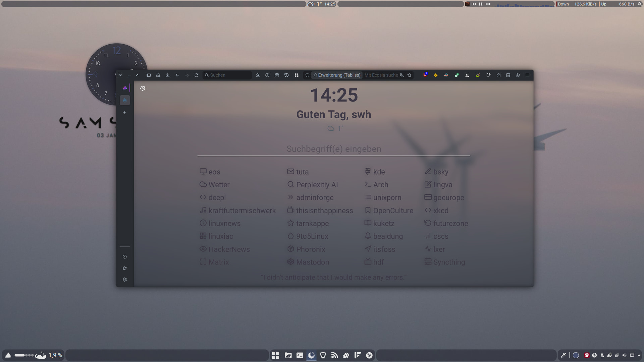The image size is (644, 362).
Task: Click the volume icon in system tray
Action: point(624,355)
